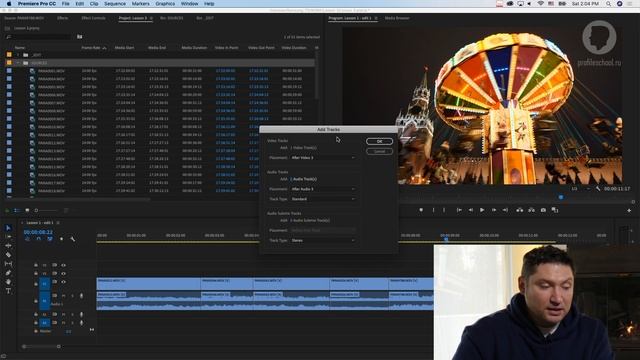Create new search bin next to search field
This screenshot has height=360, width=640.
click(x=80, y=37)
